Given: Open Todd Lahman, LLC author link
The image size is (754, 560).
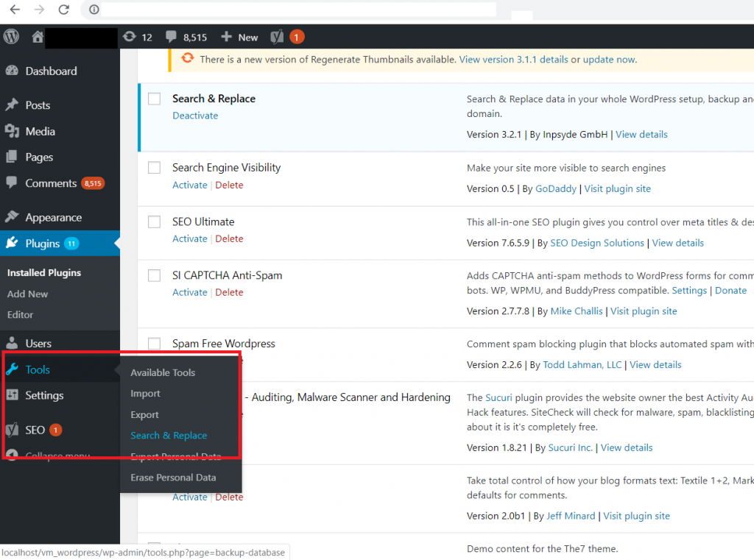Looking at the screenshot, I should [x=582, y=365].
